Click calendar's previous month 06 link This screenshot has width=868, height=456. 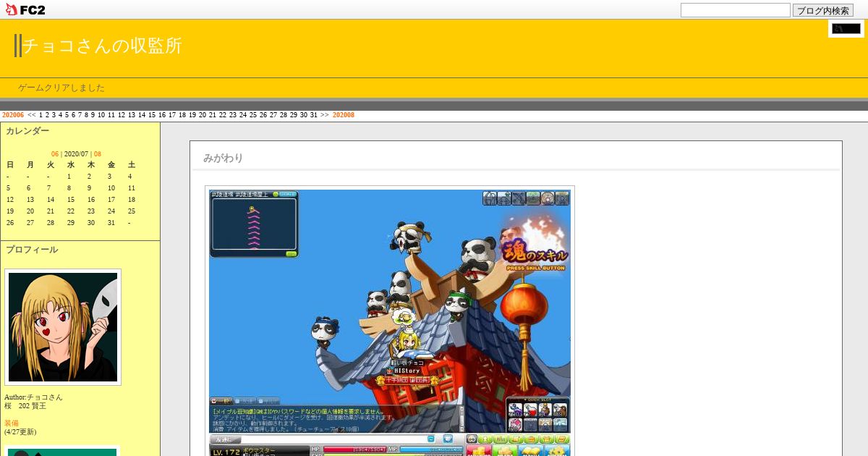tap(55, 154)
